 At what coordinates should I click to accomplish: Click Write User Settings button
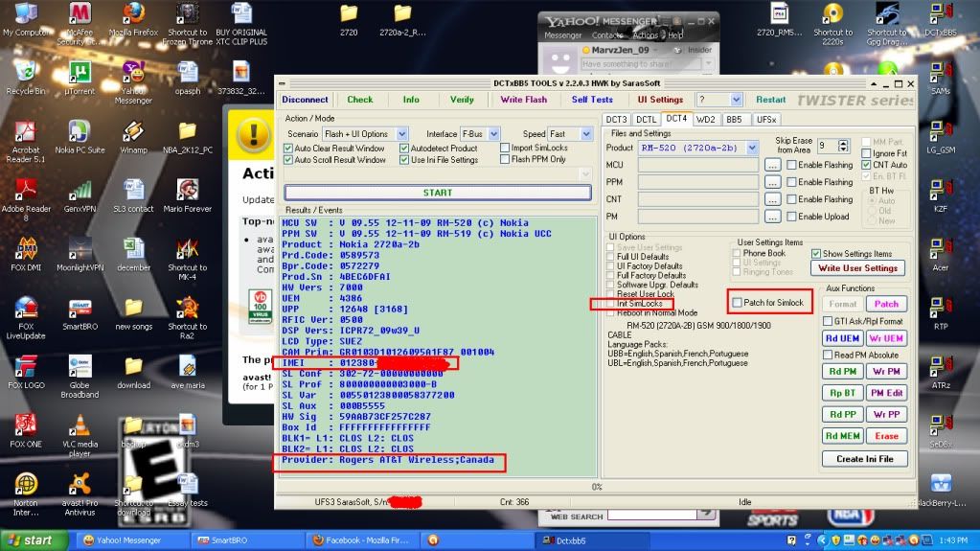857,267
